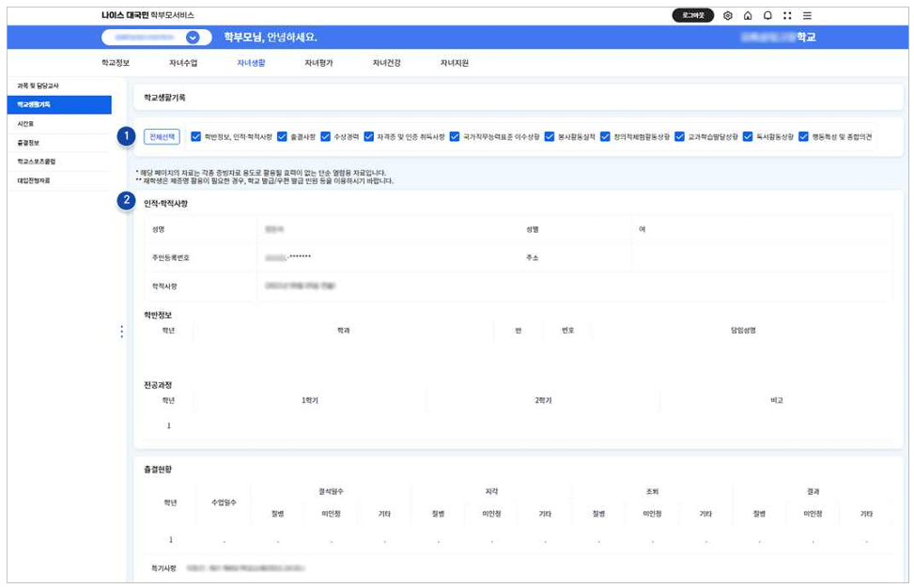Click the 비고 column header
Image resolution: width=914 pixels, height=588 pixels.
(x=777, y=400)
